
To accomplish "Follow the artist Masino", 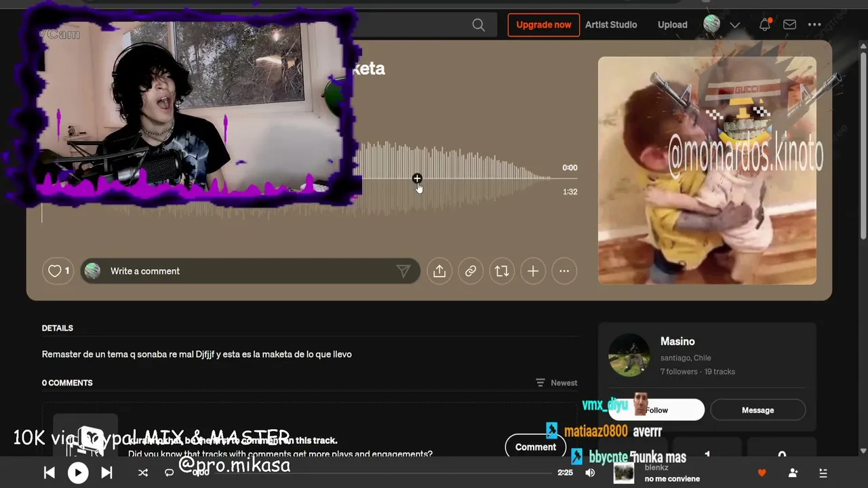I will point(656,410).
